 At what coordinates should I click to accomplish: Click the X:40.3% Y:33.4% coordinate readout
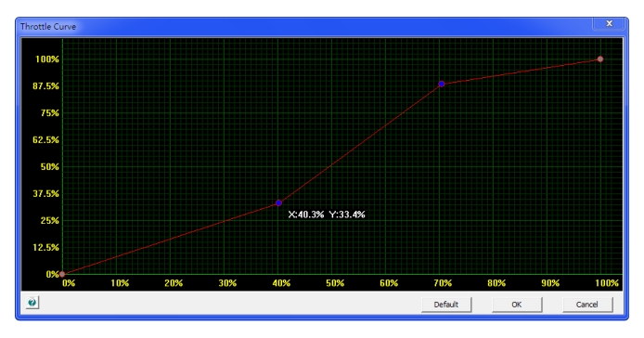327,214
